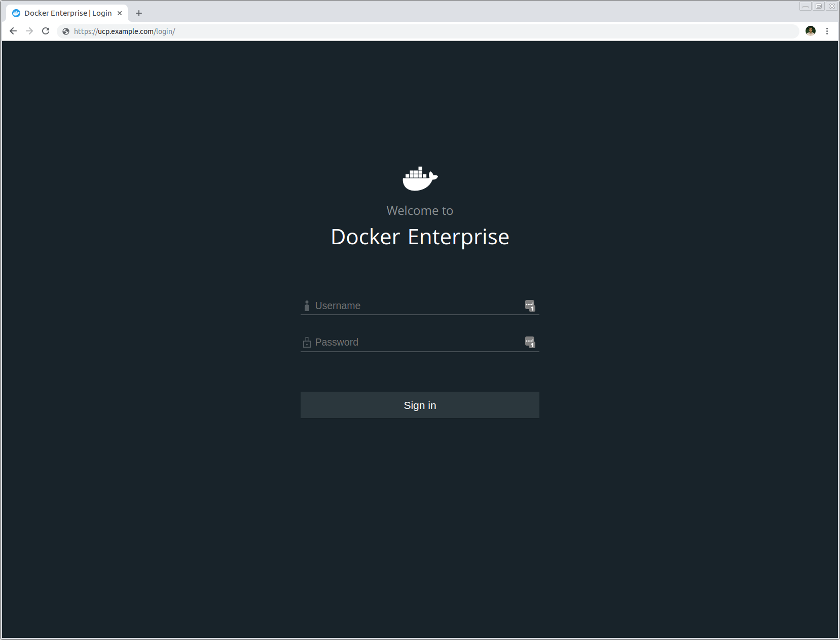This screenshot has width=840, height=640.
Task: Open the Chrome three-dot menu
Action: click(x=827, y=31)
